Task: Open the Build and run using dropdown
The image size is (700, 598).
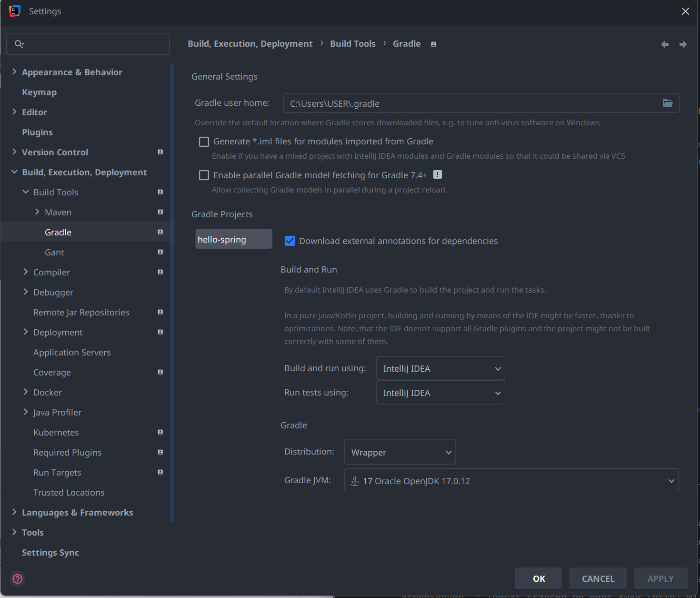Action: coord(440,368)
